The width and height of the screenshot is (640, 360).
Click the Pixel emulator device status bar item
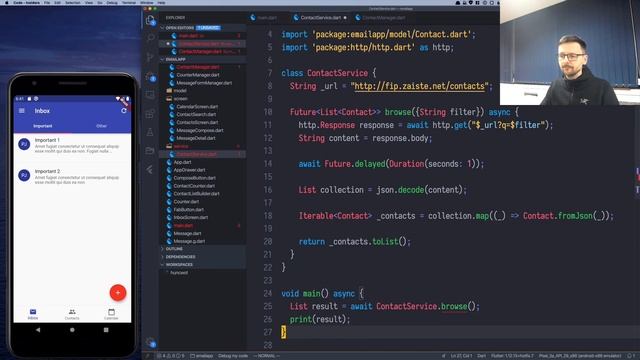[x=580, y=356]
